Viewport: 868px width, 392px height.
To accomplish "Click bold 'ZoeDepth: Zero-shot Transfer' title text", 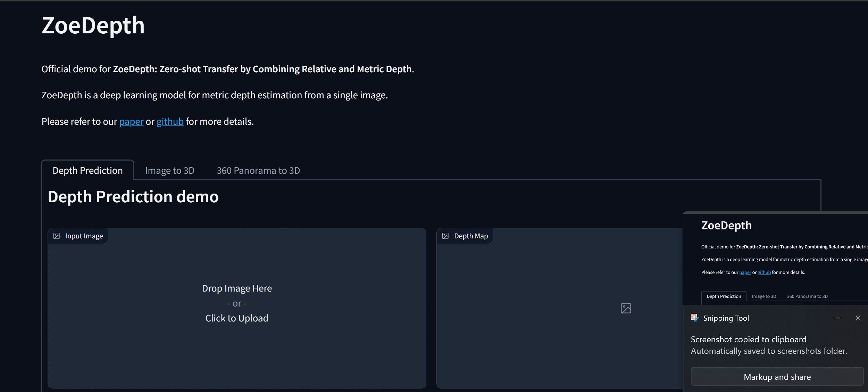I will (x=263, y=69).
